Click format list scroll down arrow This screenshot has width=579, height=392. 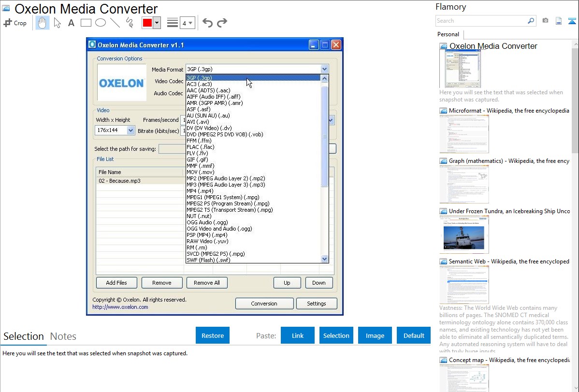pyautogui.click(x=324, y=259)
